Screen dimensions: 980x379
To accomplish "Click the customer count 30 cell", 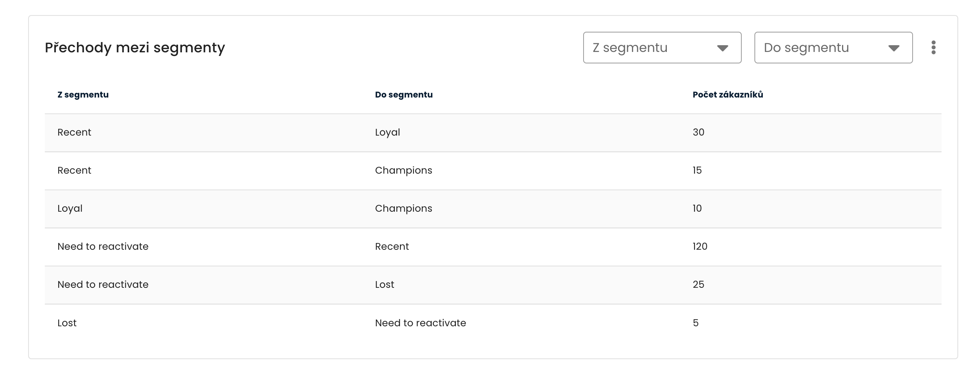I will (698, 132).
